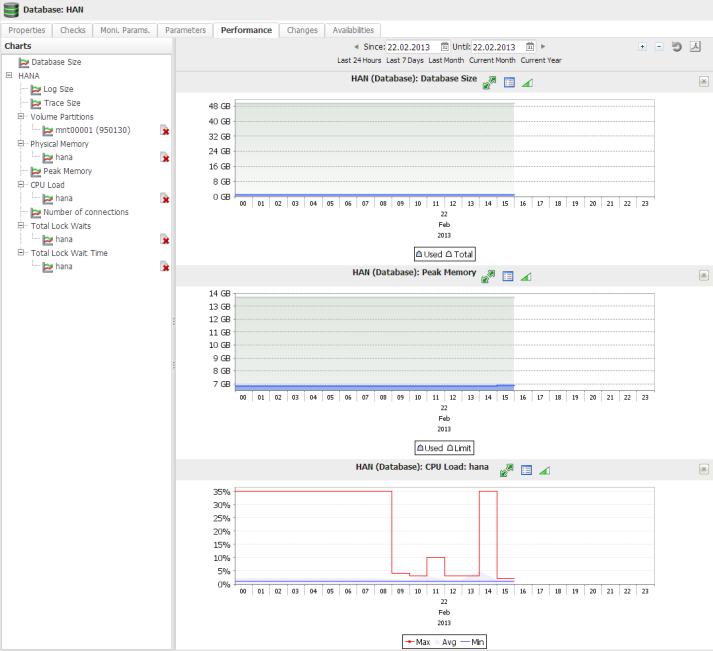Open the Availabilities tab
The image size is (713, 651).
[353, 30]
